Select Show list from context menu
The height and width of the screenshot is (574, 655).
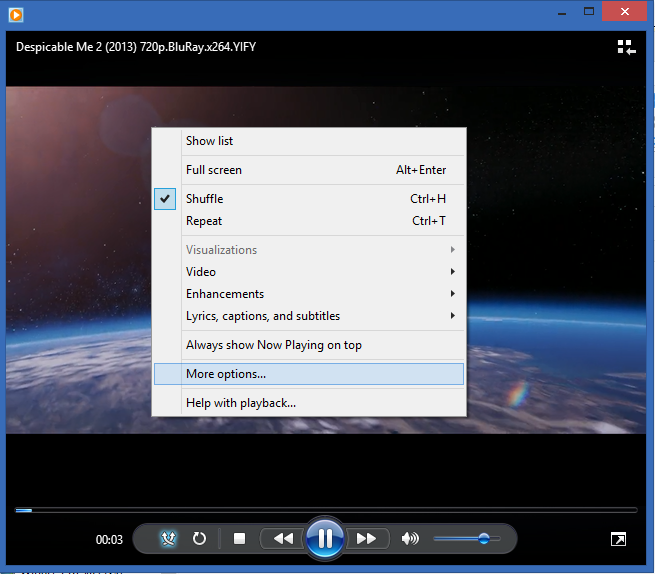[309, 141]
